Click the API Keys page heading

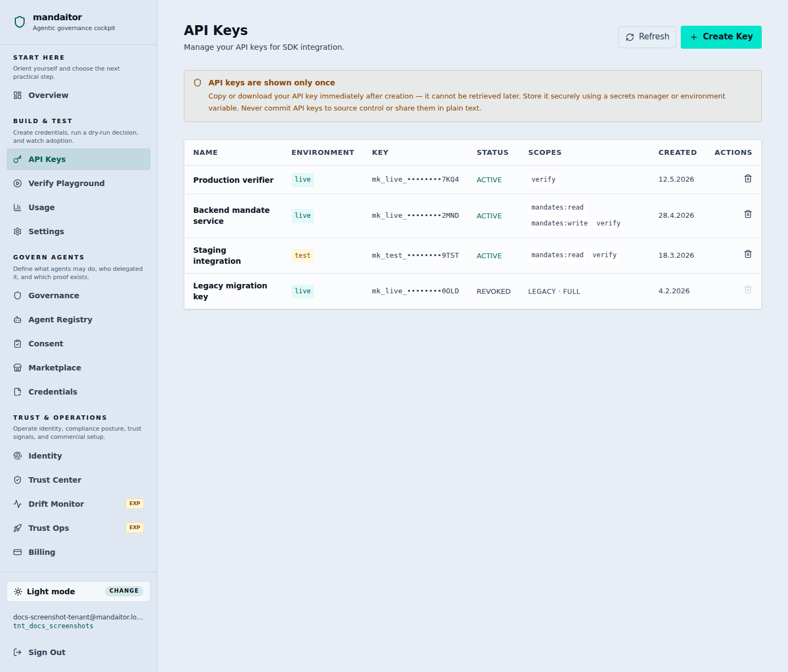tap(216, 30)
